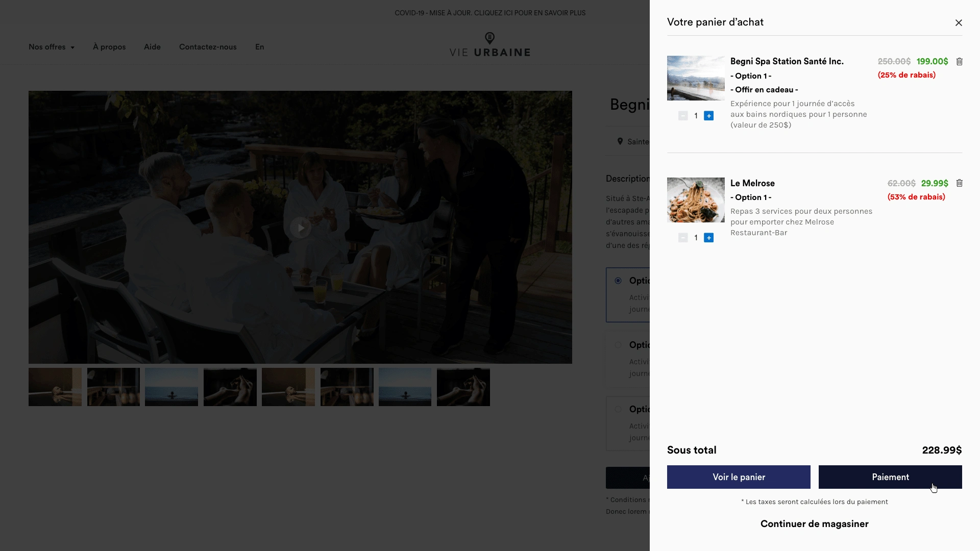Screen dimensions: 980x551
Task: Click the Begni Spa cart thumbnail
Action: pos(696,78)
